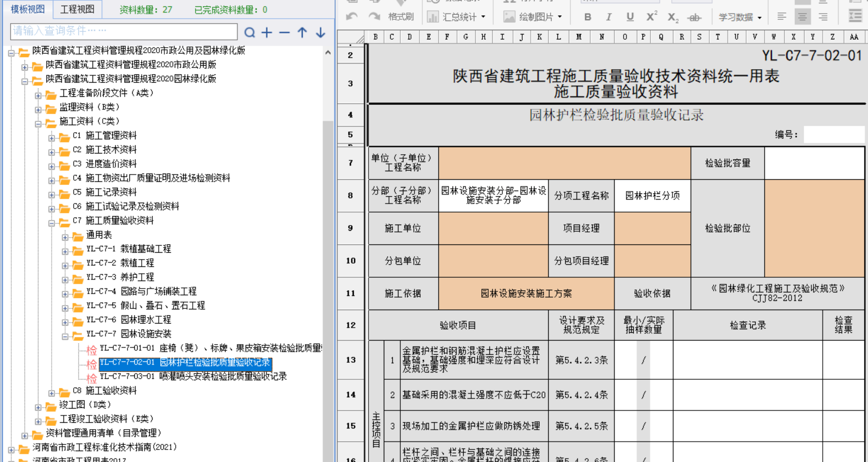Click the document icon of YL-C7-7-01-01 座椅 record

click(91, 350)
